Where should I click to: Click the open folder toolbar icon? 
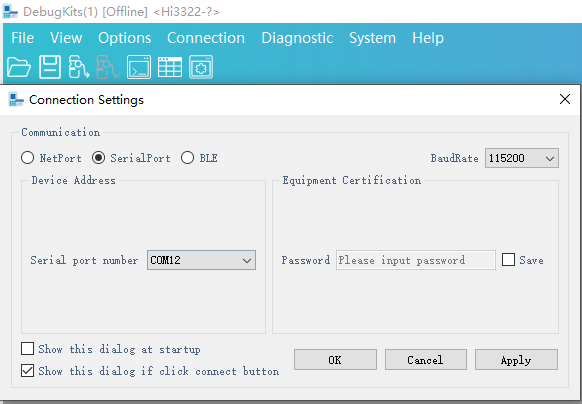19,67
